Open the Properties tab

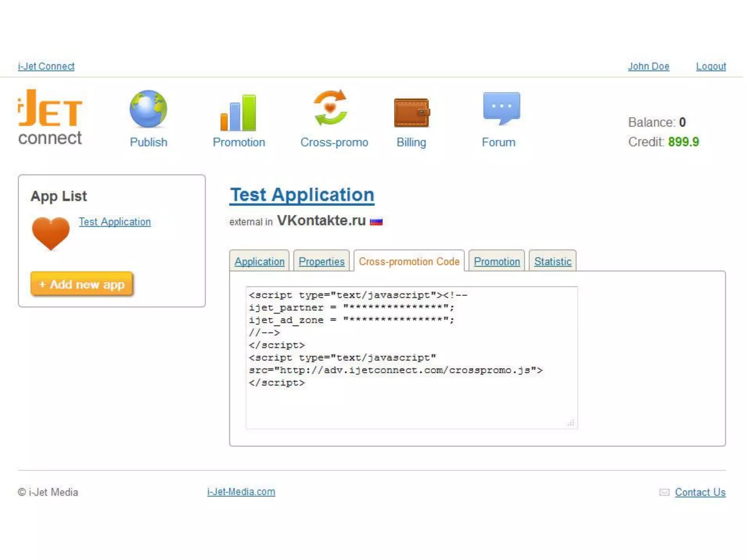point(321,261)
